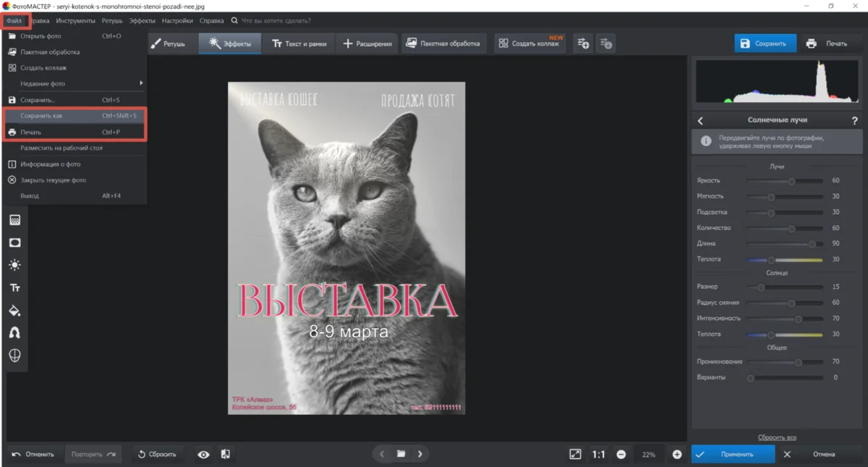Adjust the Яркость slider handle
This screenshot has height=467, width=868.
tap(791, 181)
